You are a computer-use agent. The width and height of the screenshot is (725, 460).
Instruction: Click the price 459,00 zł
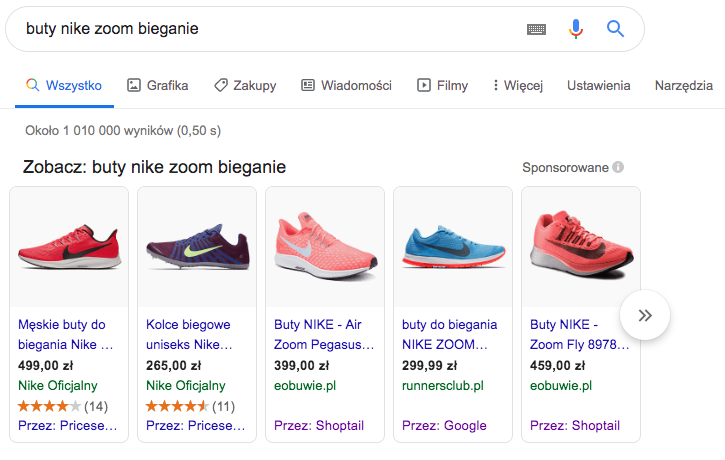coord(557,366)
